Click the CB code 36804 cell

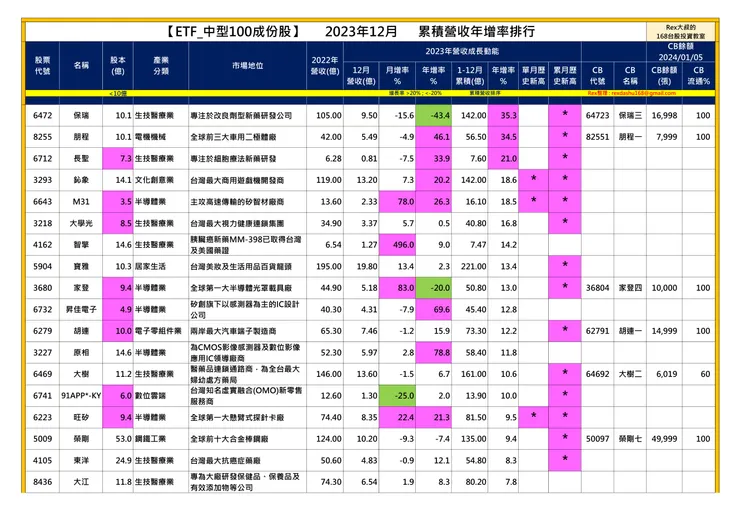point(597,288)
